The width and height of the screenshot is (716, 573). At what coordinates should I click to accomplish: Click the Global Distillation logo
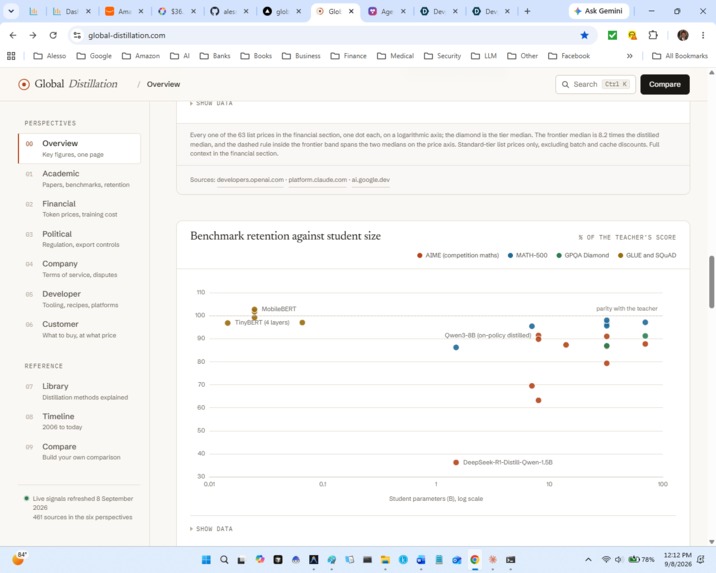pos(68,84)
